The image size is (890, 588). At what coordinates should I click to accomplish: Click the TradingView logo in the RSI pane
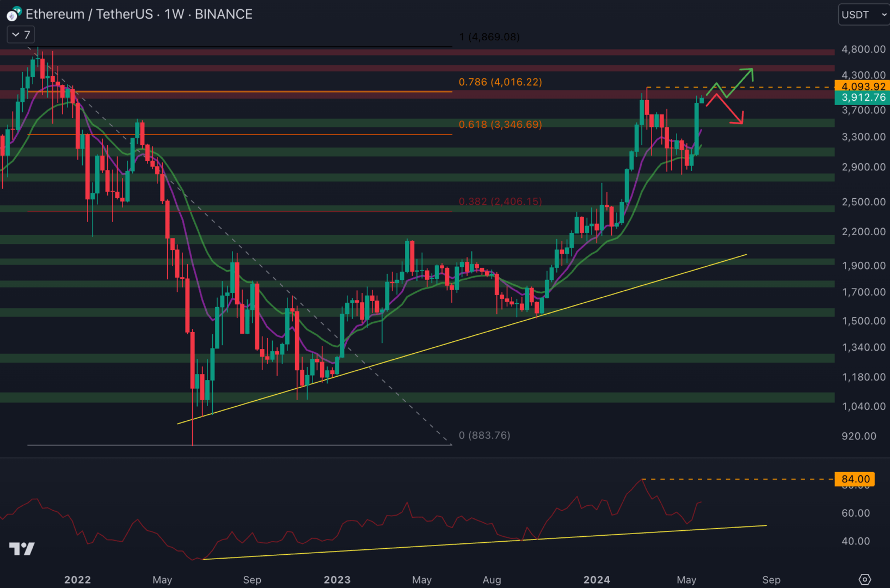22,549
